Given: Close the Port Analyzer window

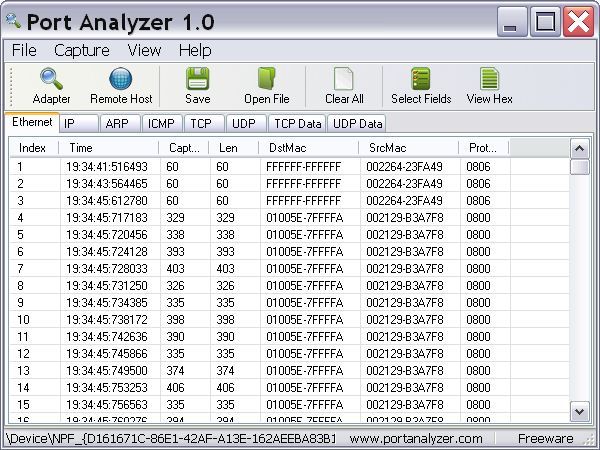Looking at the screenshot, I should (x=578, y=22).
